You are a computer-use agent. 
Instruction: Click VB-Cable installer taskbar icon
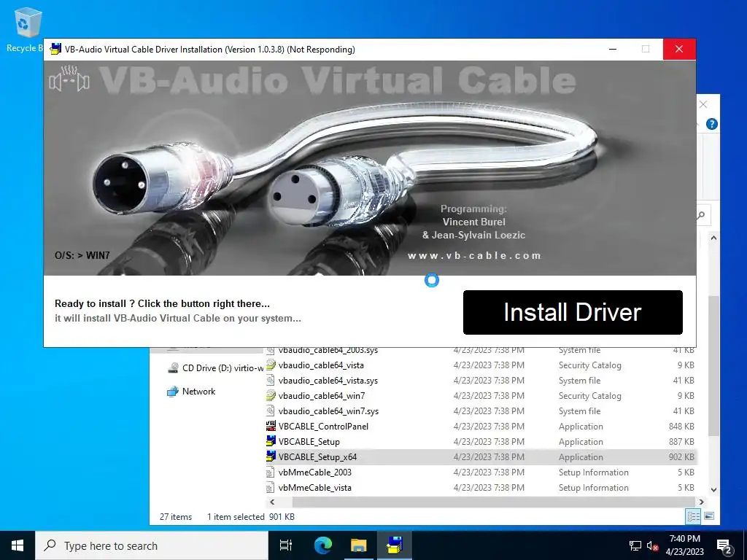coord(395,545)
